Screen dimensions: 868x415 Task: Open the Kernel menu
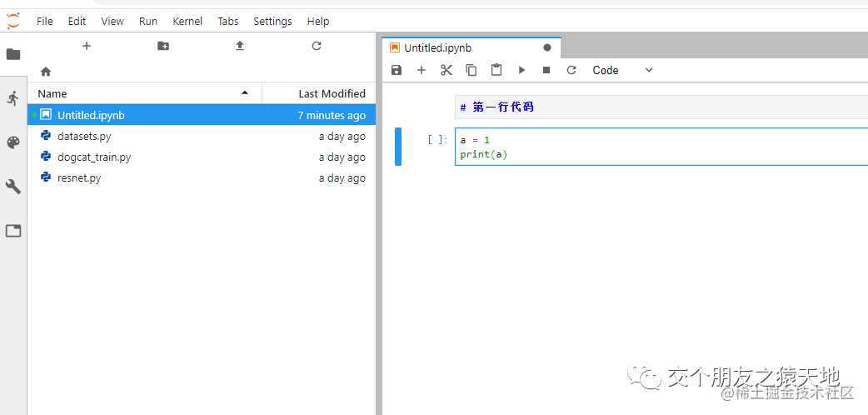coord(187,22)
